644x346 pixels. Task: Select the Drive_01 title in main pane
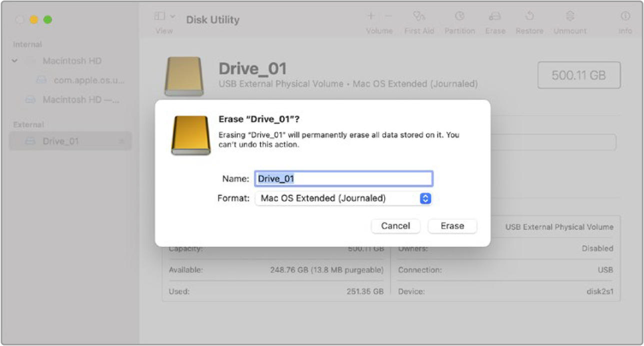(252, 69)
